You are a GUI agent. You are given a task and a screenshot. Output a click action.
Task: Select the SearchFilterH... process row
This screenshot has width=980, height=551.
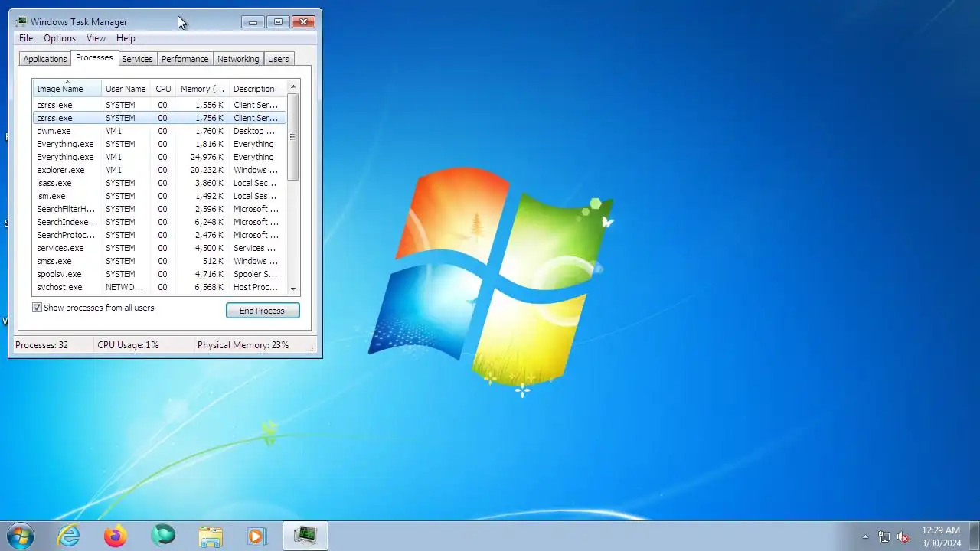tap(159, 209)
